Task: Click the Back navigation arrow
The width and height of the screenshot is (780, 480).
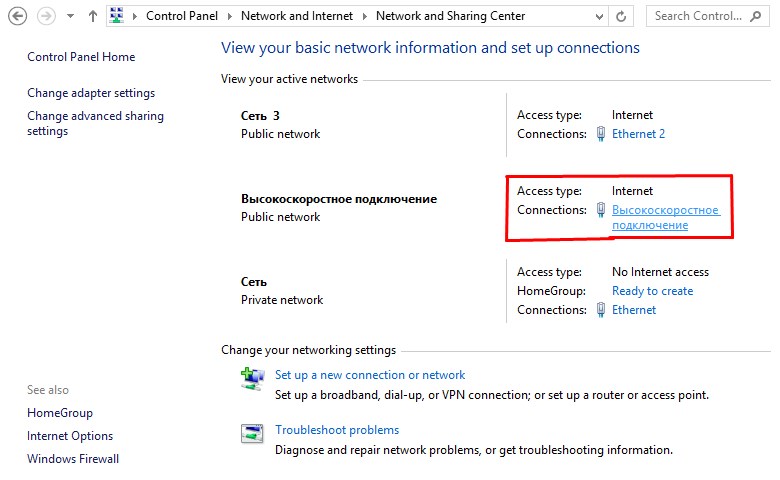Action: click(x=17, y=16)
